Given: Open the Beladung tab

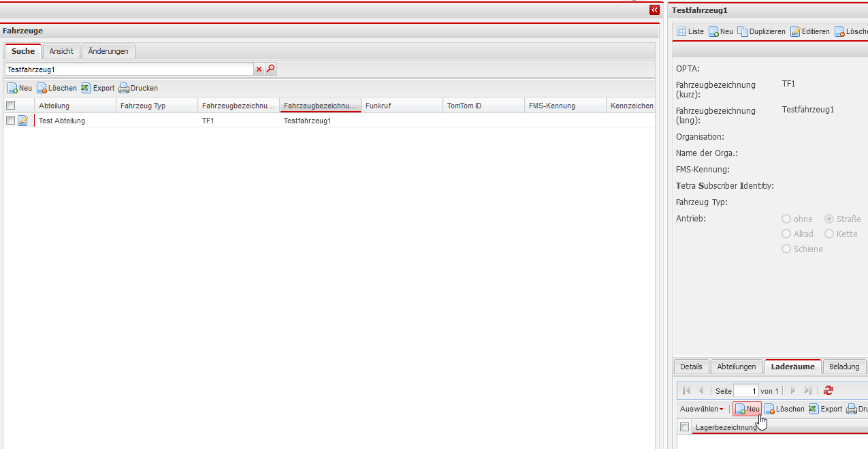Looking at the screenshot, I should pyautogui.click(x=844, y=367).
